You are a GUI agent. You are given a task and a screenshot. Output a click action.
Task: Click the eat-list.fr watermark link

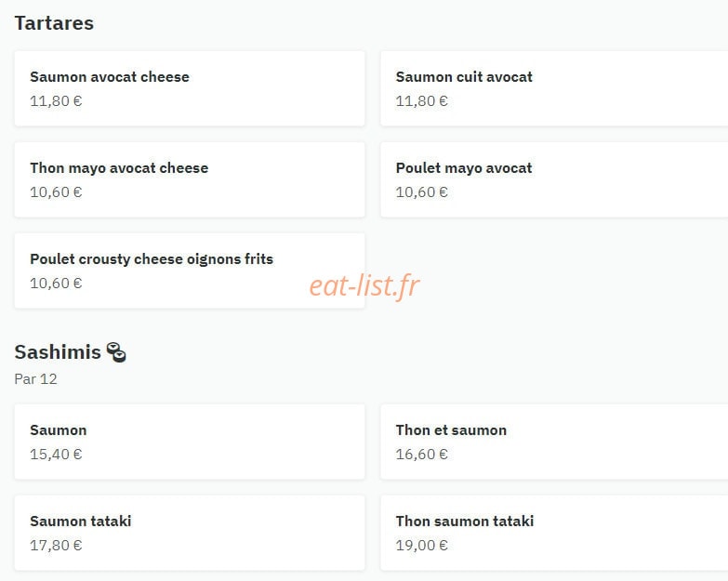point(364,285)
